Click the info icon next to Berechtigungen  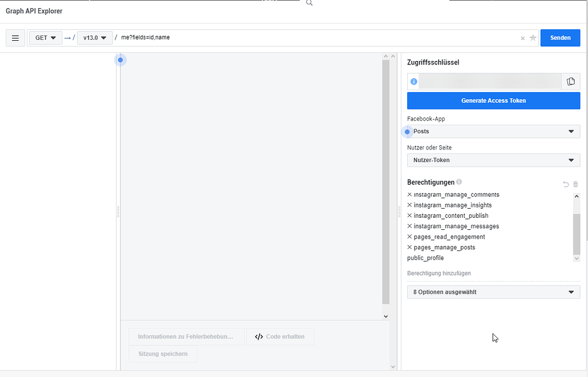tap(458, 182)
